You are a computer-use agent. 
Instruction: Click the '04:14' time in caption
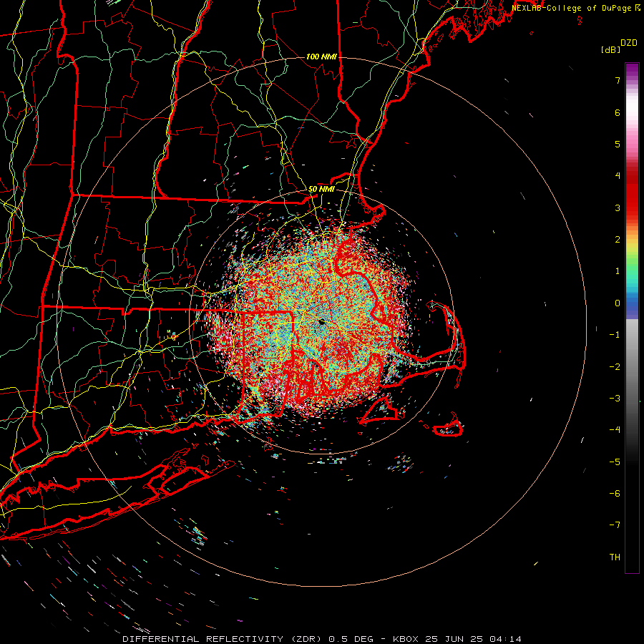[505, 639]
